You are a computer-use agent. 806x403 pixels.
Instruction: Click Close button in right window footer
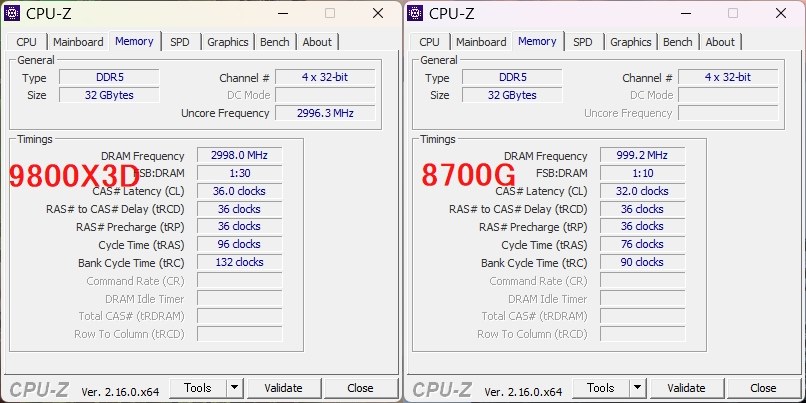click(763, 388)
